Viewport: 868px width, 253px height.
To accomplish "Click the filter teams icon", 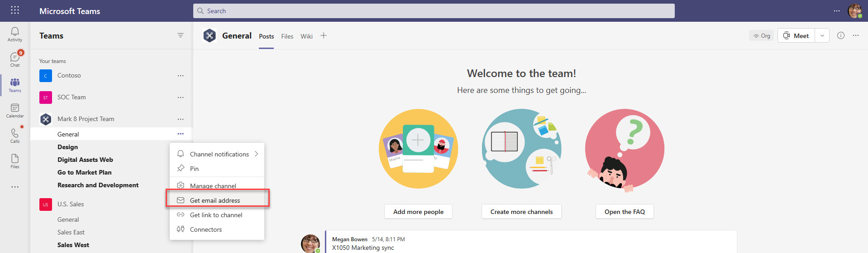I will (181, 35).
